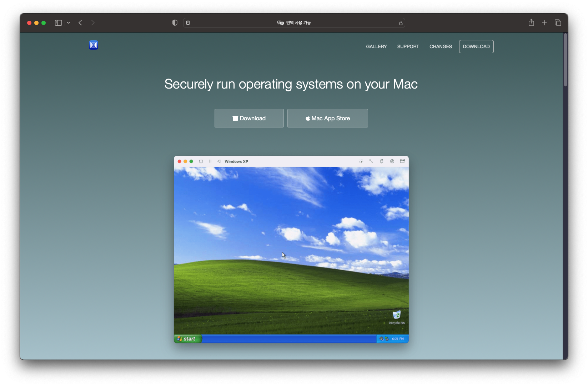Viewport: 588px width, 386px height.
Task: Click the pause icon in VM toolbar
Action: point(210,161)
